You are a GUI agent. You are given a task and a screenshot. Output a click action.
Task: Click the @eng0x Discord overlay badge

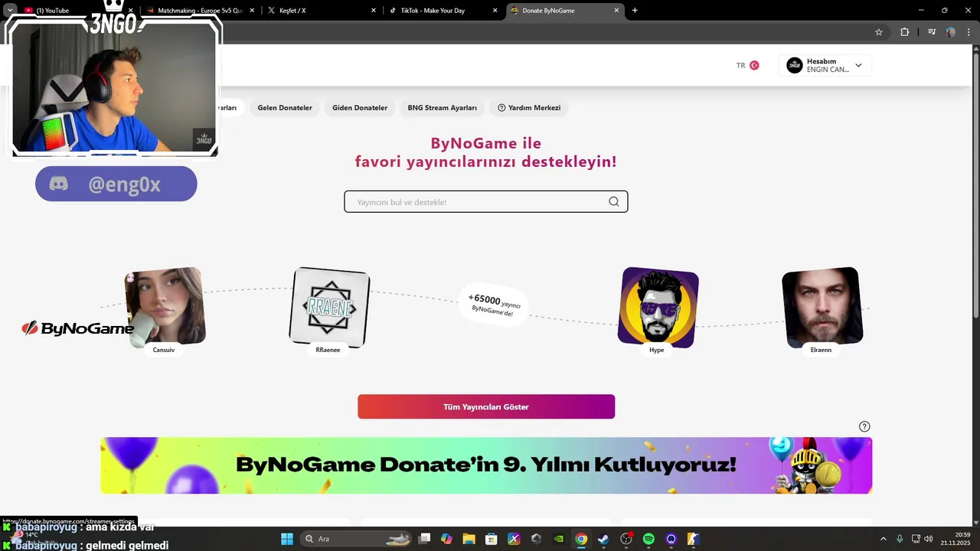tap(116, 184)
